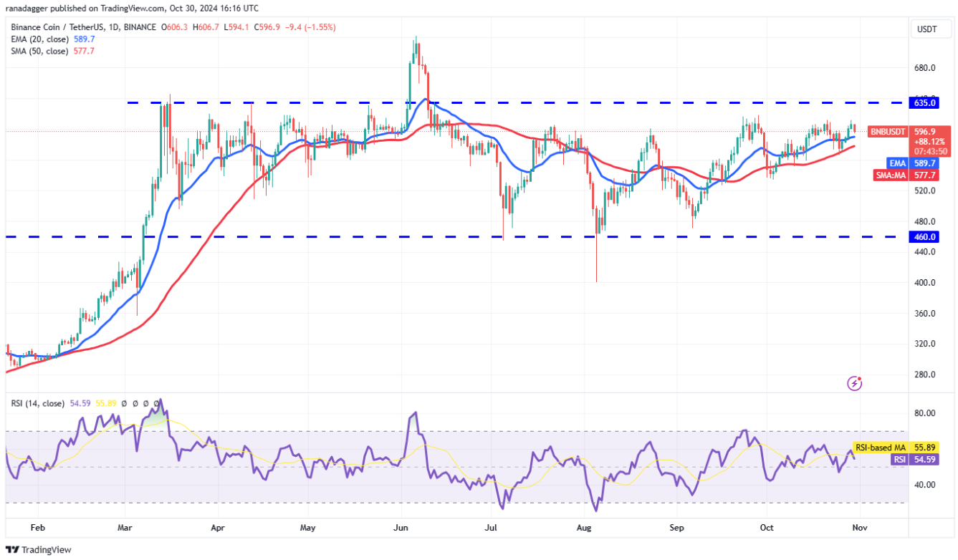Open the RSI (14, close) indicator legend
The height and width of the screenshot is (560, 958).
[36, 403]
